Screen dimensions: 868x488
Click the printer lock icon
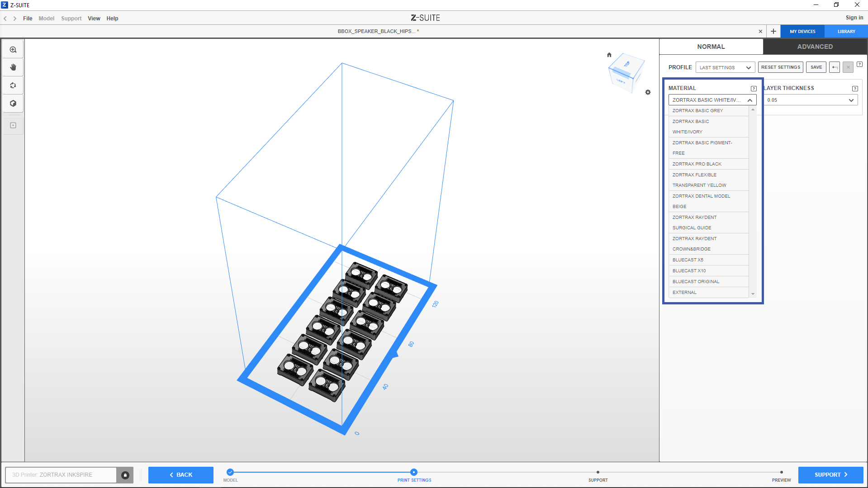[125, 475]
